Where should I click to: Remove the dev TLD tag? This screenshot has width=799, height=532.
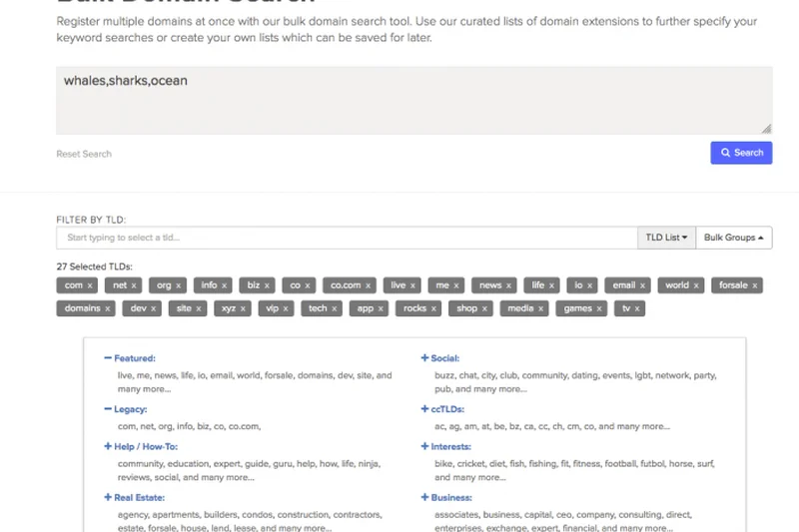(x=154, y=309)
